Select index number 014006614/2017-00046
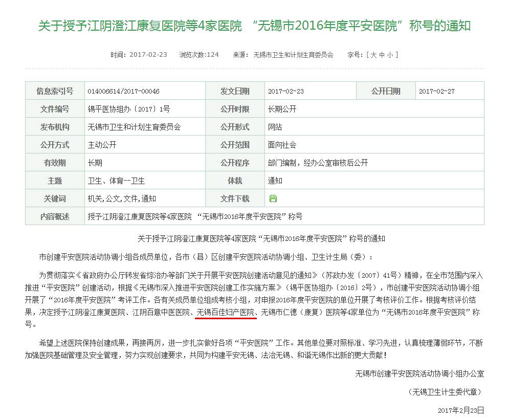This screenshot has width=508, height=420. pyautogui.click(x=123, y=91)
